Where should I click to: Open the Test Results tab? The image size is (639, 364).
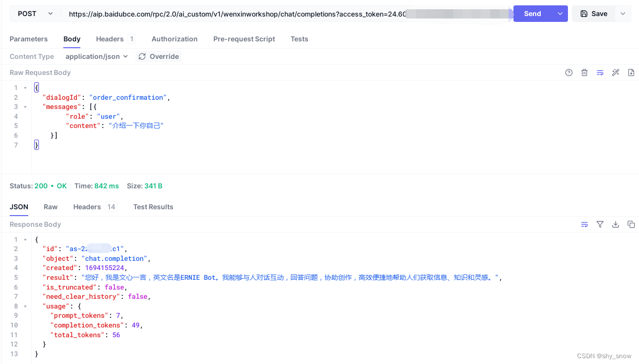(x=153, y=207)
